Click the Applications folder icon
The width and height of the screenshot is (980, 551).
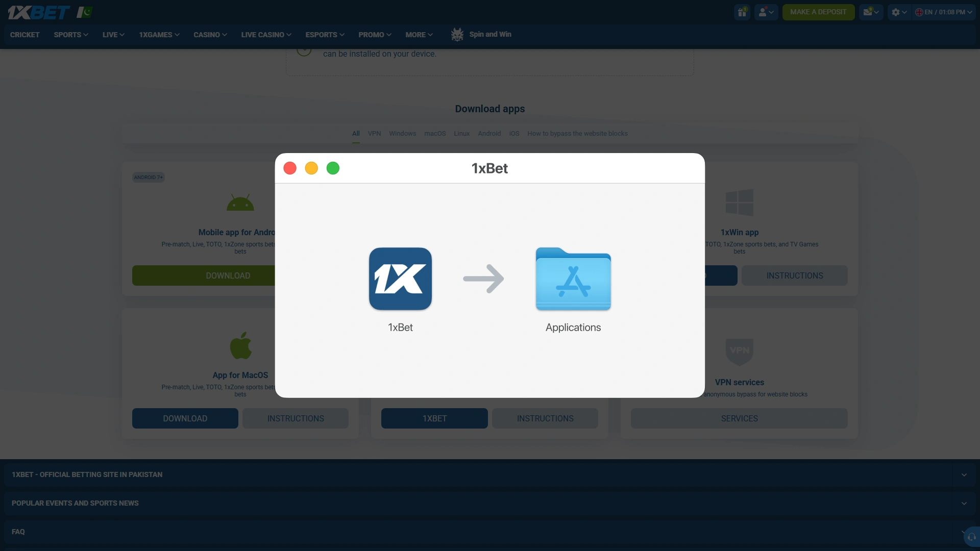click(x=573, y=279)
